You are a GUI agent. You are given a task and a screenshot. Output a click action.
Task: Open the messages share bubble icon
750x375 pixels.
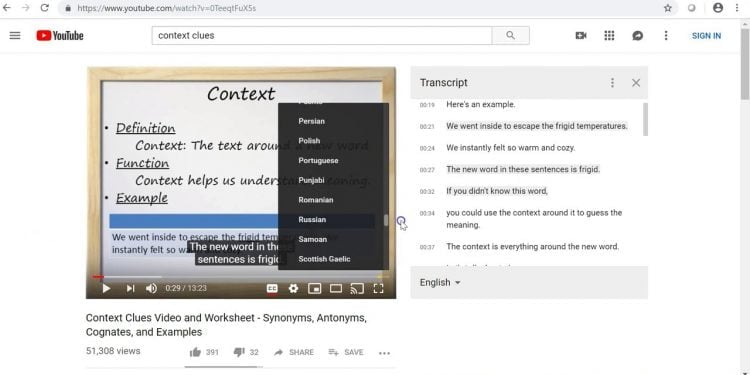(x=637, y=35)
